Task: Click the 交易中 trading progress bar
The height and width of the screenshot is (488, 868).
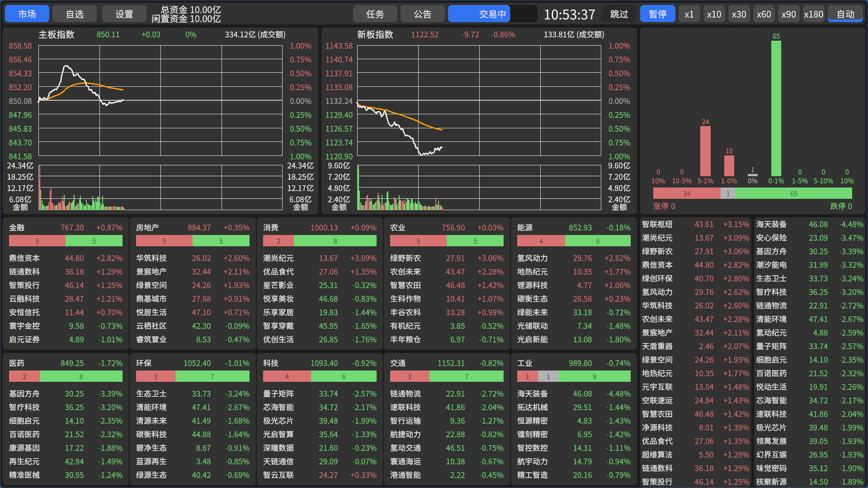Action: click(x=492, y=14)
